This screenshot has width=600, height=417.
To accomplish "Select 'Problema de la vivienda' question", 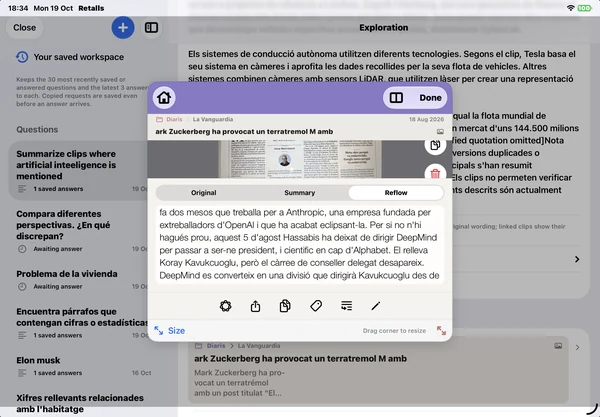I will point(78,280).
